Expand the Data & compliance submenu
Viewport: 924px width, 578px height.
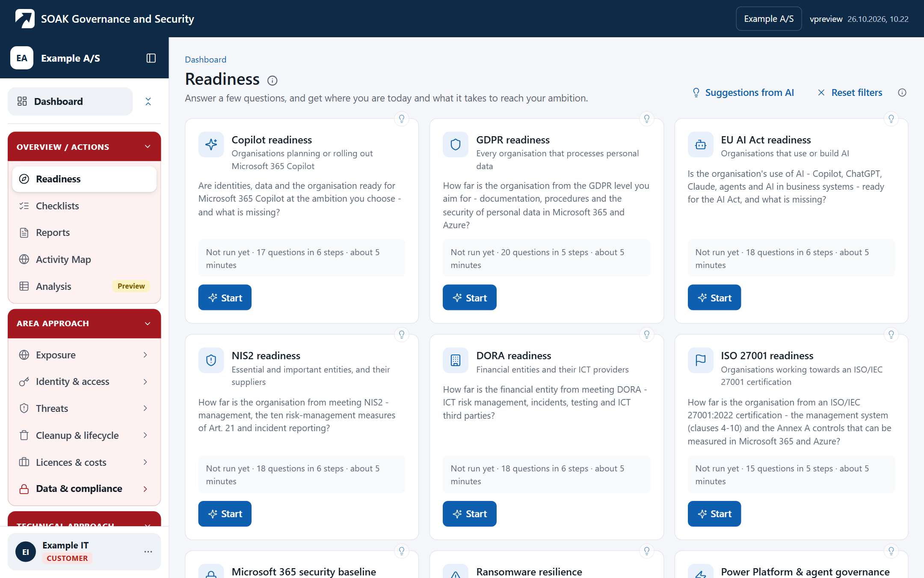pyautogui.click(x=145, y=489)
